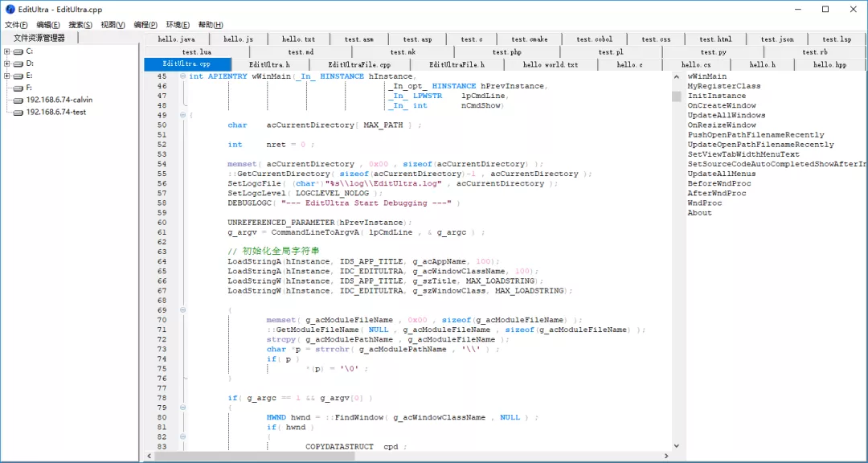Click the C: drive icon in file tree
The width and height of the screenshot is (868, 463).
pos(18,51)
